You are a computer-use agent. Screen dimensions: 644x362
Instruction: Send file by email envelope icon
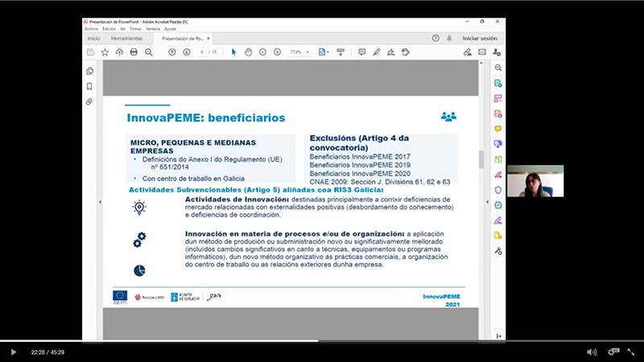tap(482, 52)
